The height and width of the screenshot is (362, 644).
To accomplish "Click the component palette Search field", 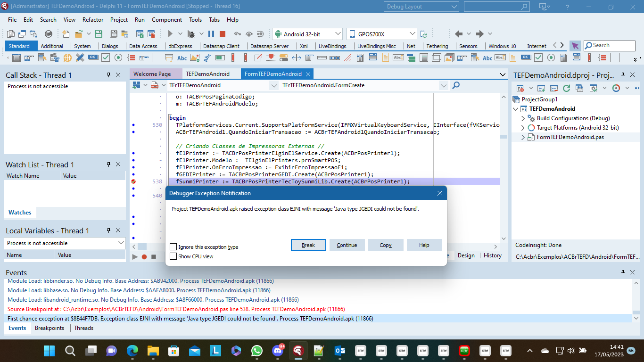I will click(x=610, y=46).
